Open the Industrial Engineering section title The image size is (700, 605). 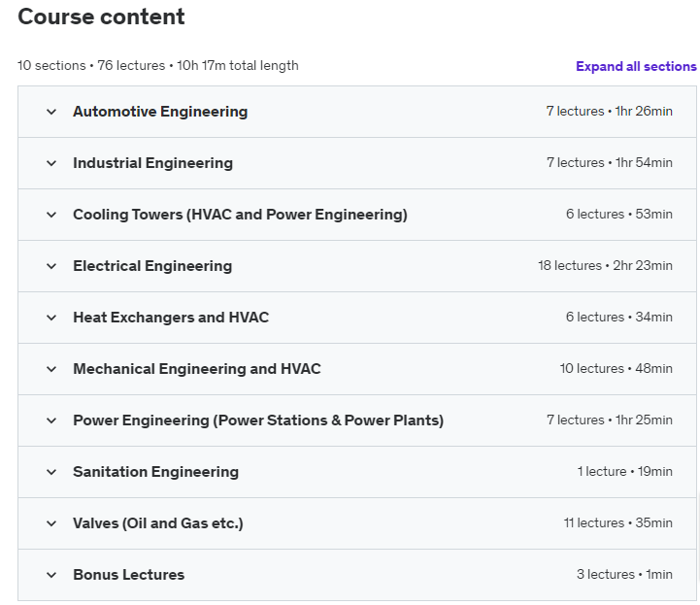153,163
